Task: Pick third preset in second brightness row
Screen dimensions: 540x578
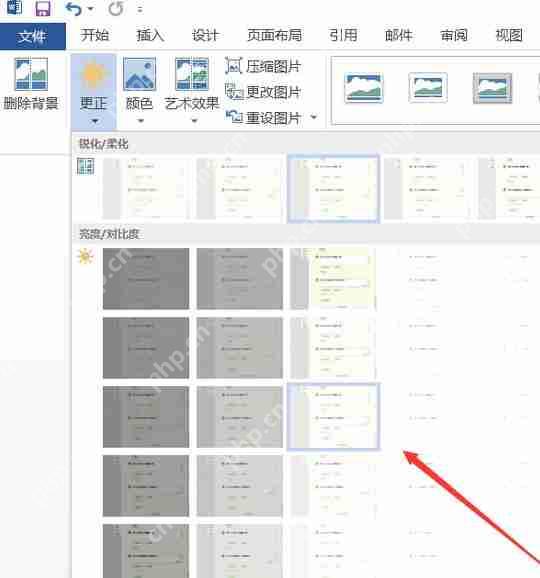Action: pos(333,348)
